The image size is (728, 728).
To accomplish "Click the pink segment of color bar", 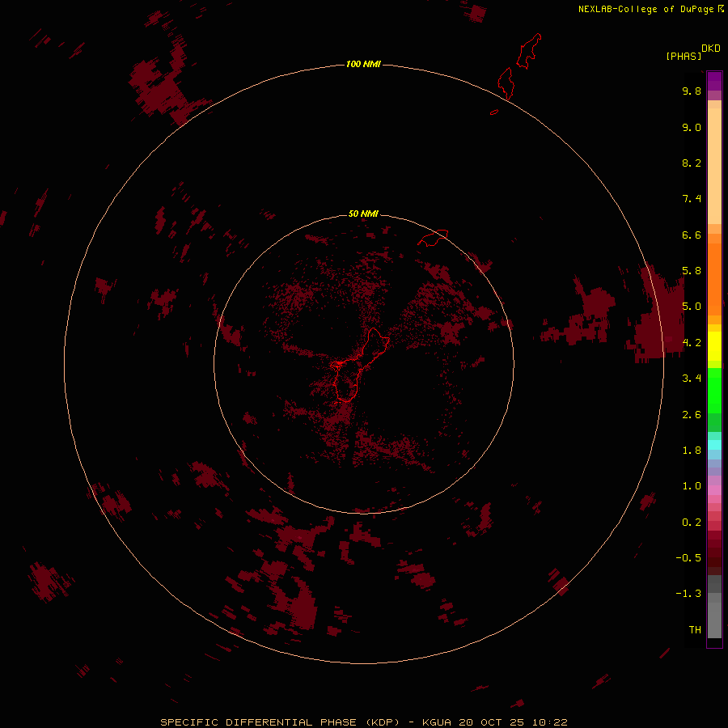I will point(714,490).
